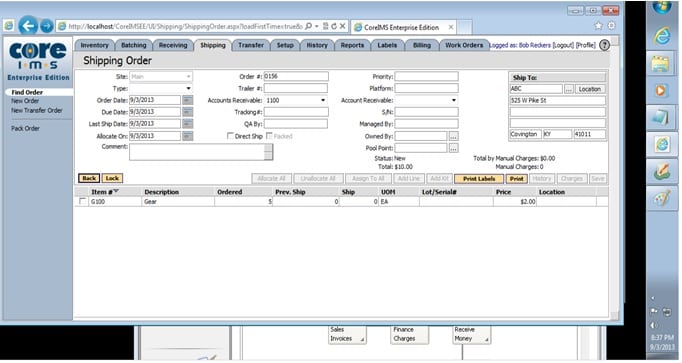Click the Print Labels button
Image resolution: width=682 pixels, height=363 pixels.
coord(479,179)
